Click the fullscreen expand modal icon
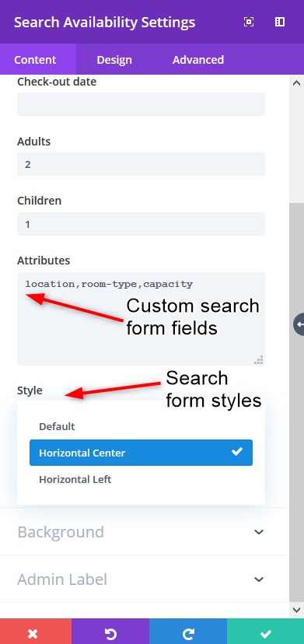This screenshot has height=644, width=304. [x=249, y=22]
